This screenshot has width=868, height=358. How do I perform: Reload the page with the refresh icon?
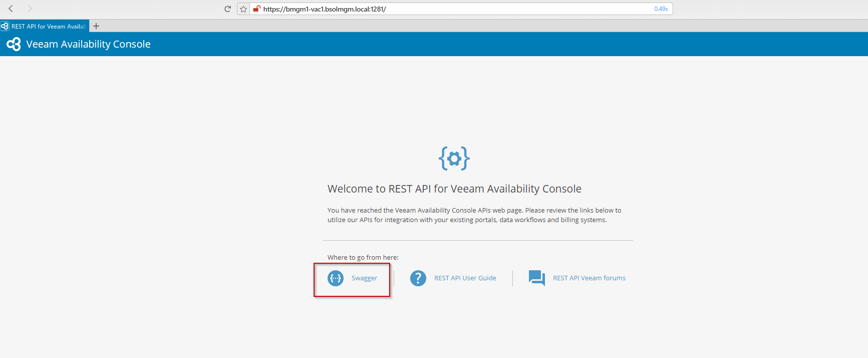coord(227,9)
